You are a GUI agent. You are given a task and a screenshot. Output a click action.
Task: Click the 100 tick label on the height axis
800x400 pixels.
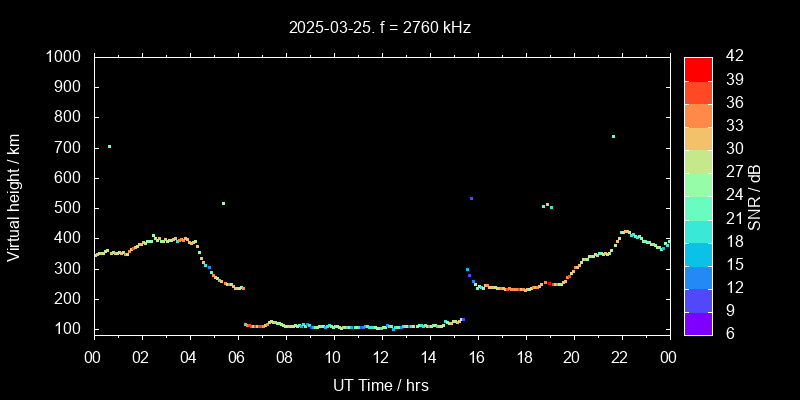70,329
